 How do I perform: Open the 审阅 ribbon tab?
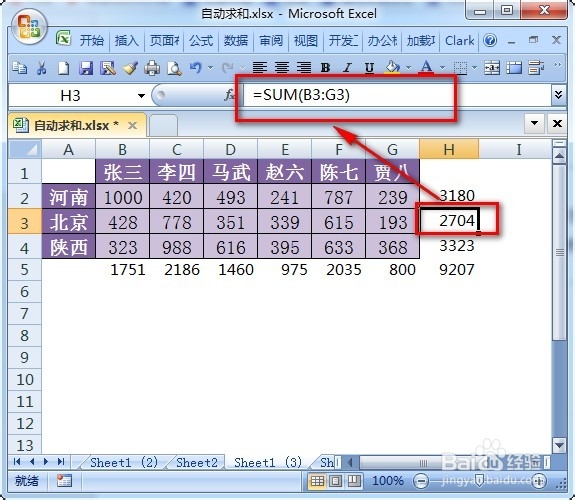coord(271,40)
